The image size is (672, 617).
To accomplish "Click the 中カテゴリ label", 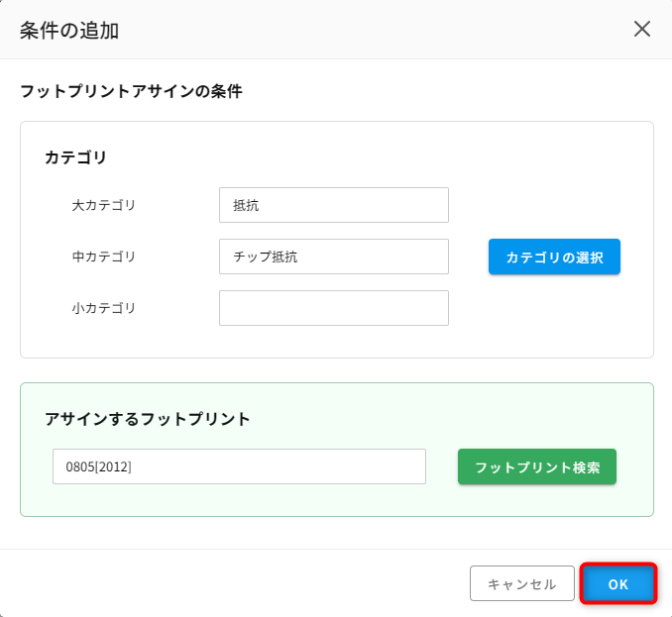I will pyautogui.click(x=104, y=257).
